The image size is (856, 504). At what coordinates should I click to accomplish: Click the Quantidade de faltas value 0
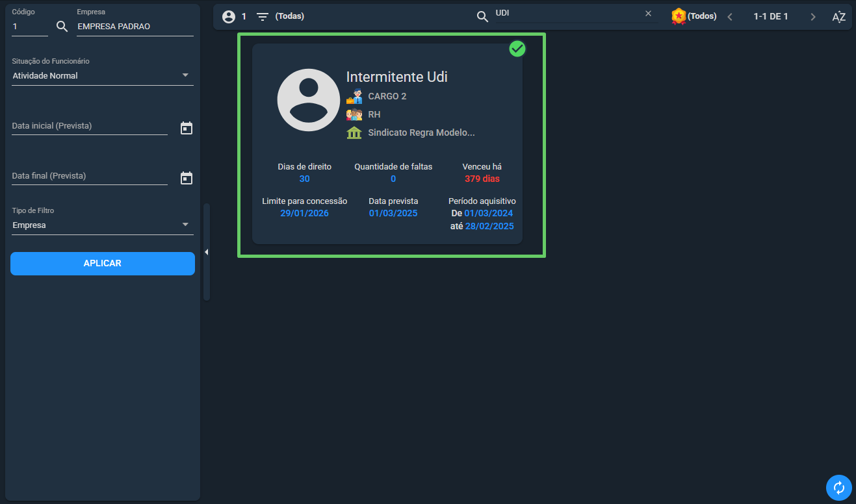(x=393, y=179)
